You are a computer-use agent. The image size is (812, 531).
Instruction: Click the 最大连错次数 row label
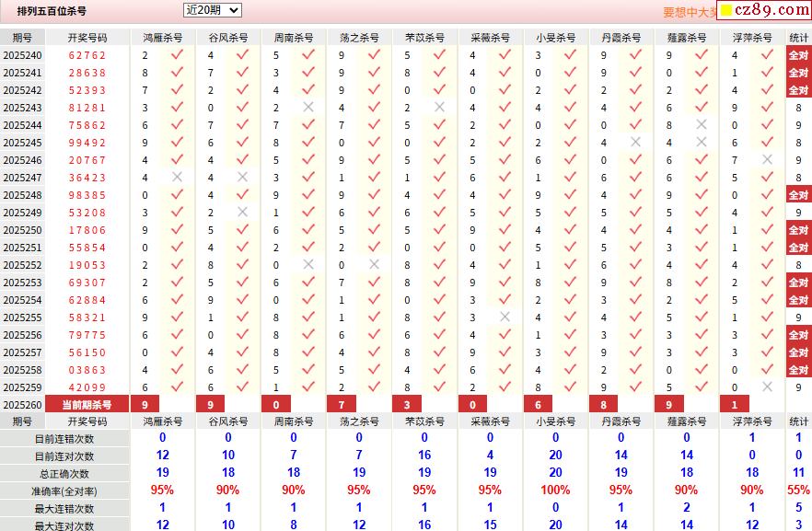[x=64, y=509]
